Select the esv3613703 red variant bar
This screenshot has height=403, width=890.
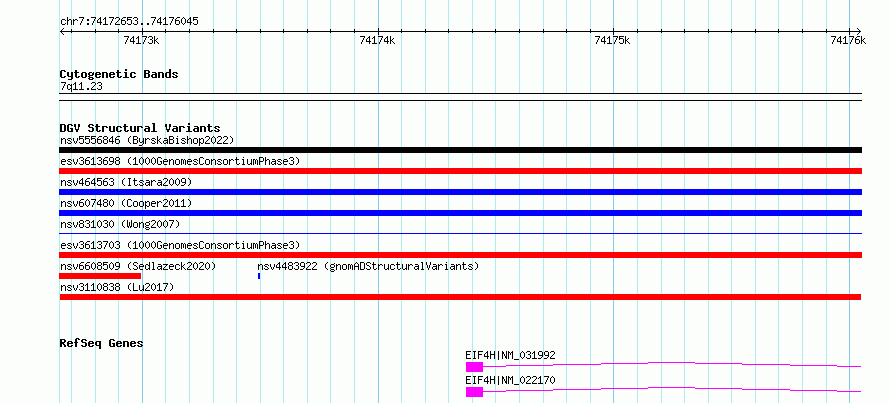pyautogui.click(x=460, y=255)
